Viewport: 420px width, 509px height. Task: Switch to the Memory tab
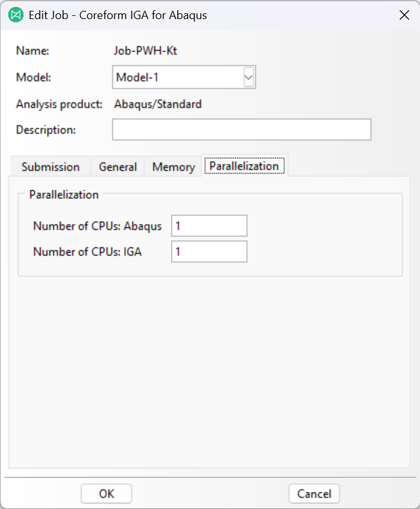173,167
